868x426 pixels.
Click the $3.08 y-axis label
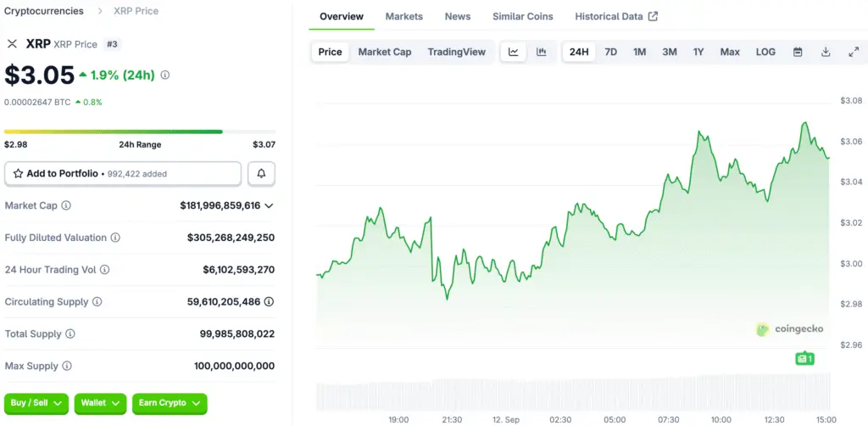tap(851, 101)
